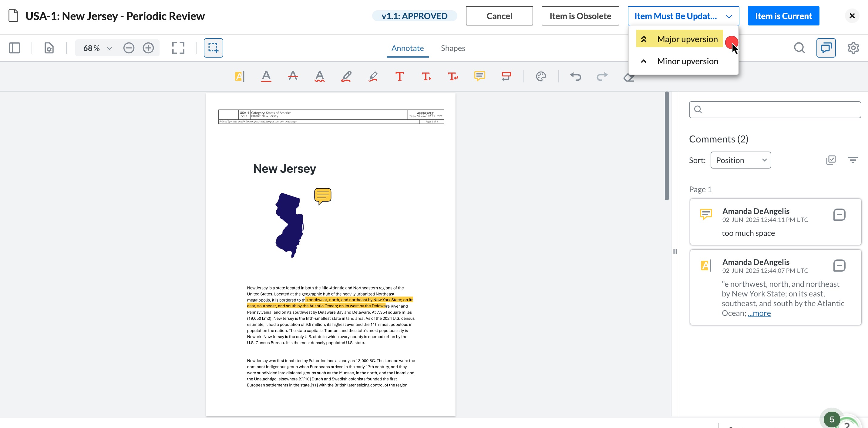
Task: Open the color palette style picker
Action: pyautogui.click(x=541, y=76)
